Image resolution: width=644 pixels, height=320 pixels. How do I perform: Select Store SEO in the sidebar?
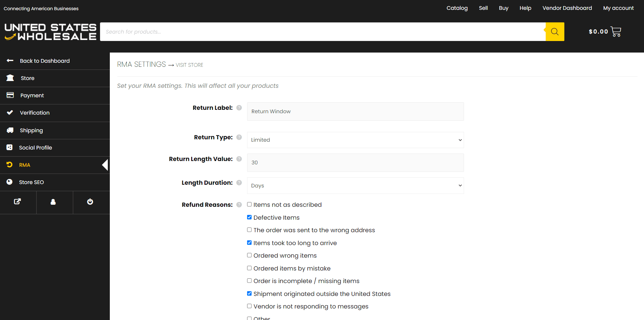tap(31, 182)
